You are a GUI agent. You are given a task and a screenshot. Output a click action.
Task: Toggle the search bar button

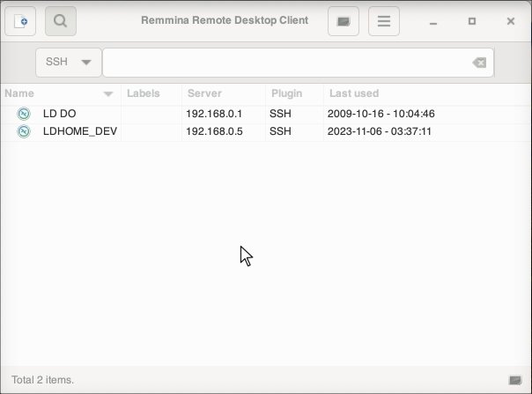[x=61, y=21]
